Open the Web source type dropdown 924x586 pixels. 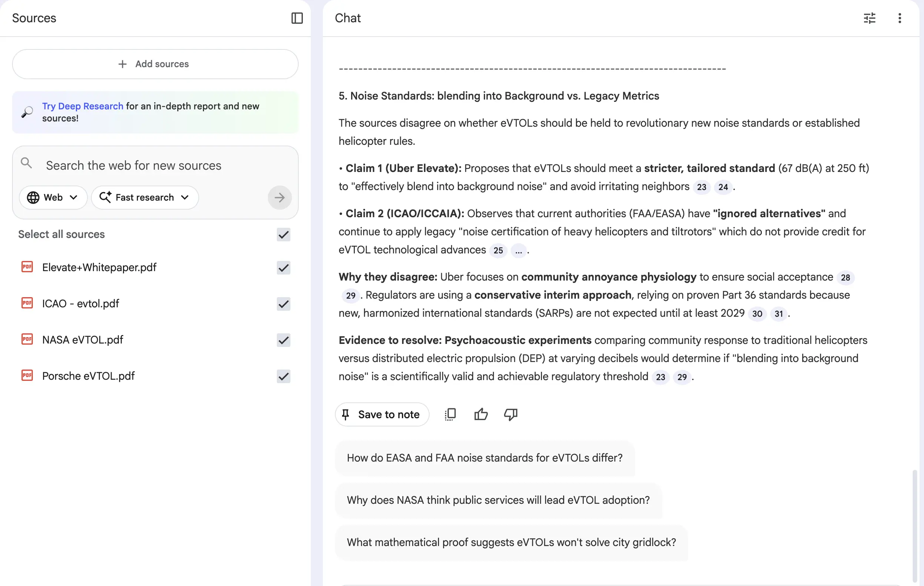point(53,198)
